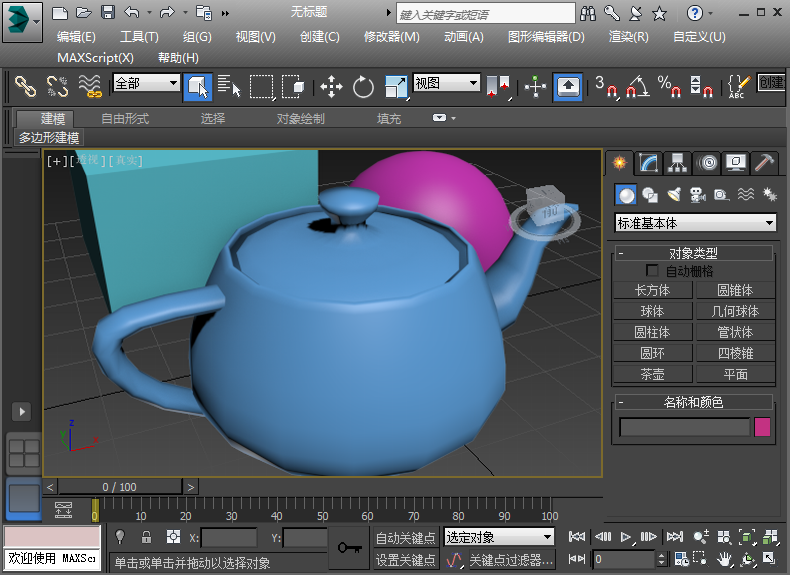Select the Move tool in main toolbar
790x575 pixels.
point(331,87)
